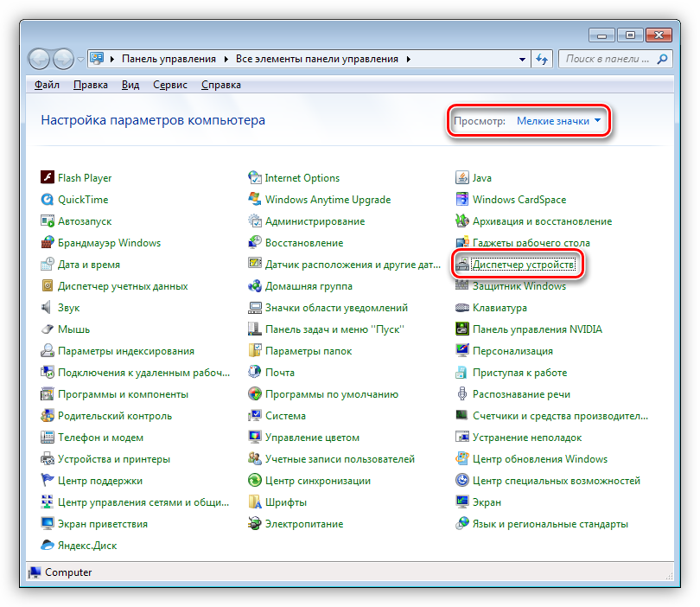Click the refresh button beside address bar
The width and height of the screenshot is (700, 607).
542,59
